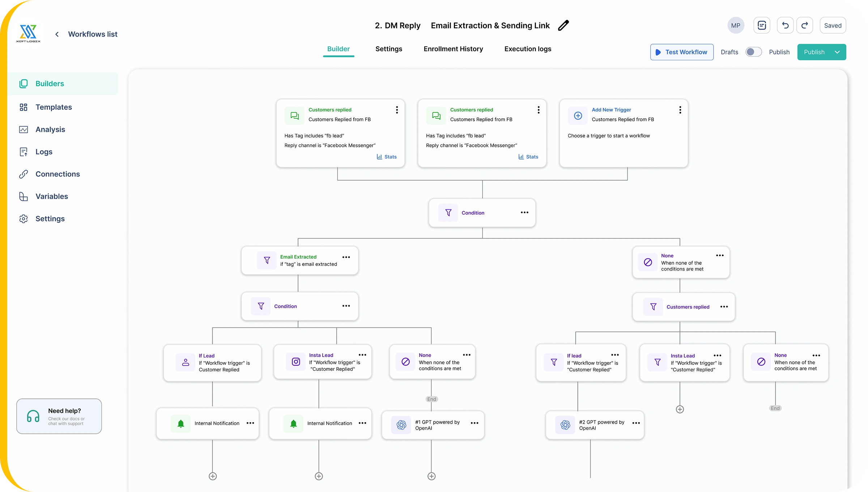Open the Enrollment History tab
This screenshot has height=492, width=868.
point(453,49)
